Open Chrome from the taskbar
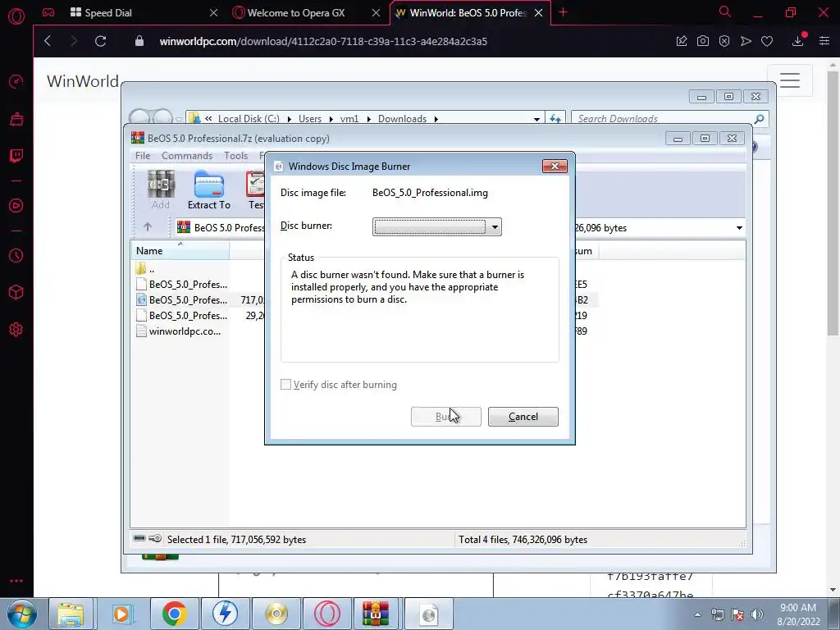The width and height of the screenshot is (840, 630). pyautogui.click(x=174, y=614)
